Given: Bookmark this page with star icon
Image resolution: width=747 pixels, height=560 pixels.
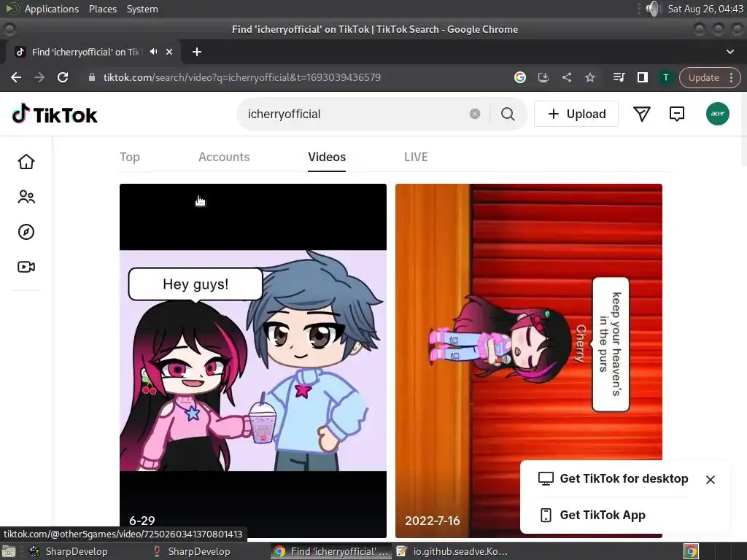Looking at the screenshot, I should [x=589, y=77].
